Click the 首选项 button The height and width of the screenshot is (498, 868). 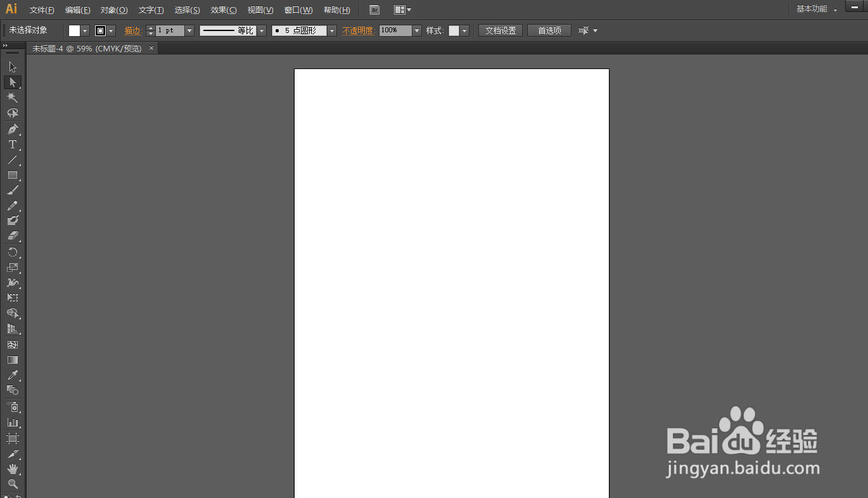[x=549, y=30]
